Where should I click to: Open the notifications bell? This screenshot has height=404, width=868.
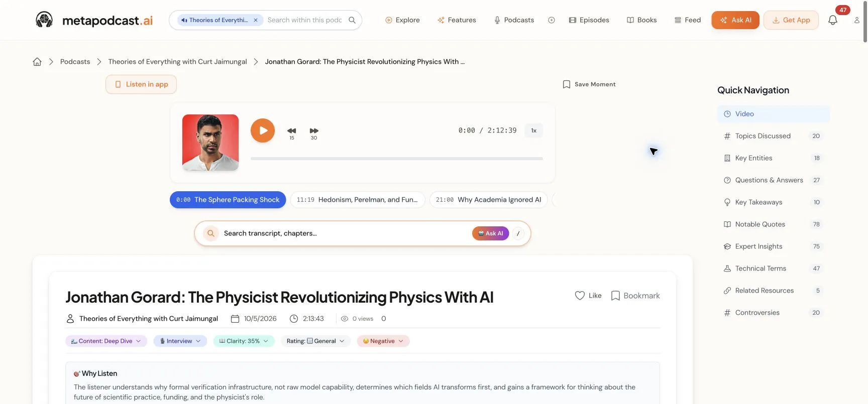[x=833, y=20]
